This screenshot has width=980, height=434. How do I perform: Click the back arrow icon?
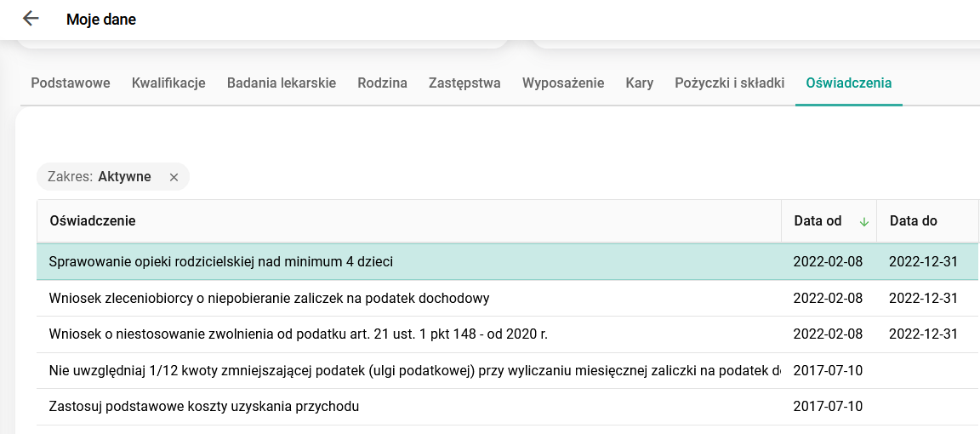31,19
